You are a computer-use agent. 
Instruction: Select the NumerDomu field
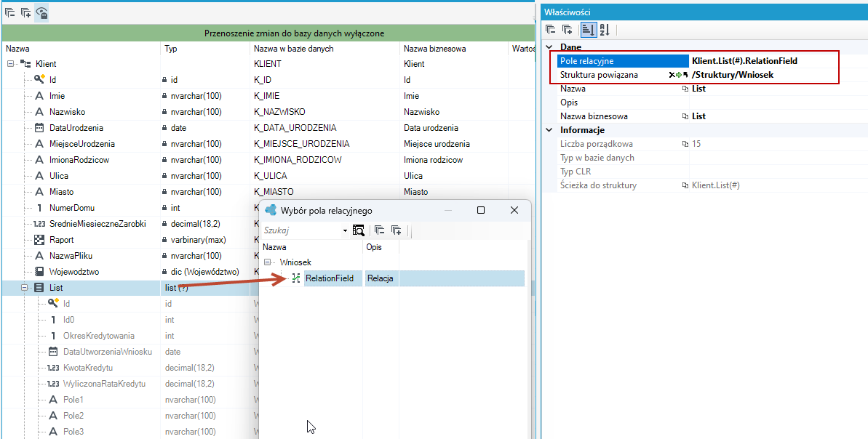(71, 208)
